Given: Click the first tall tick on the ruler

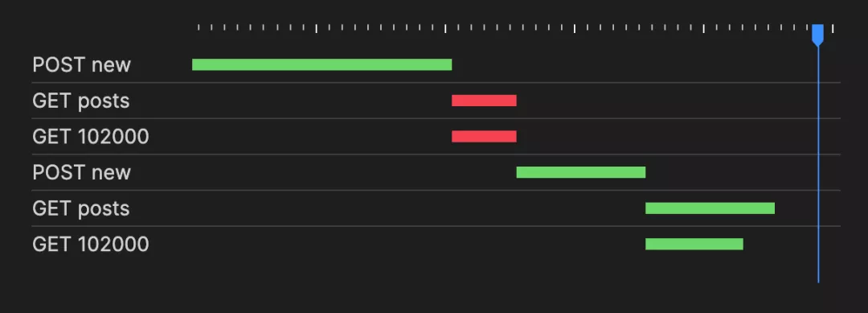Looking at the screenshot, I should tap(316, 29).
